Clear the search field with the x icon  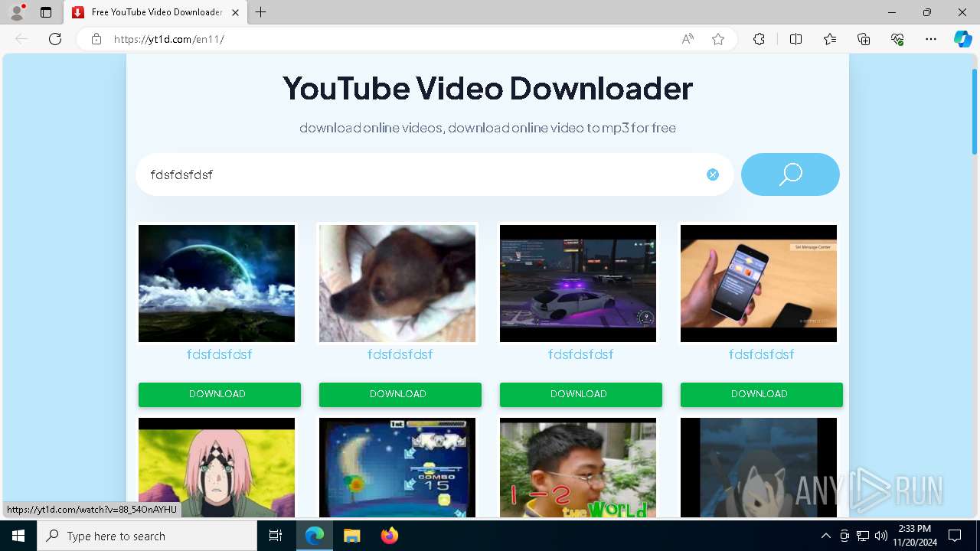click(x=713, y=174)
